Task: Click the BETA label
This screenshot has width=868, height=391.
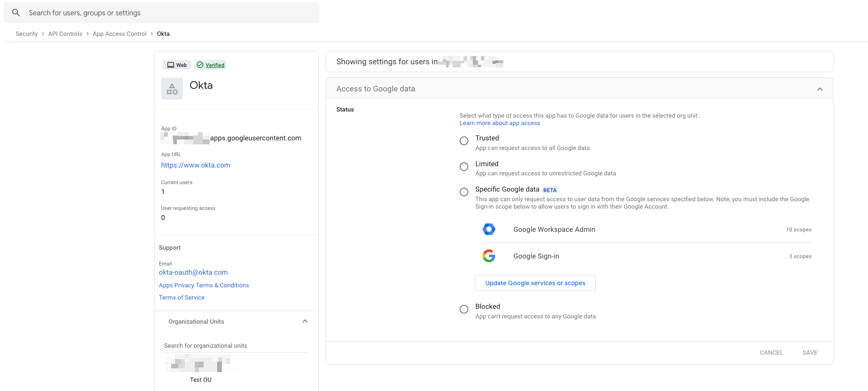Action: pos(550,190)
